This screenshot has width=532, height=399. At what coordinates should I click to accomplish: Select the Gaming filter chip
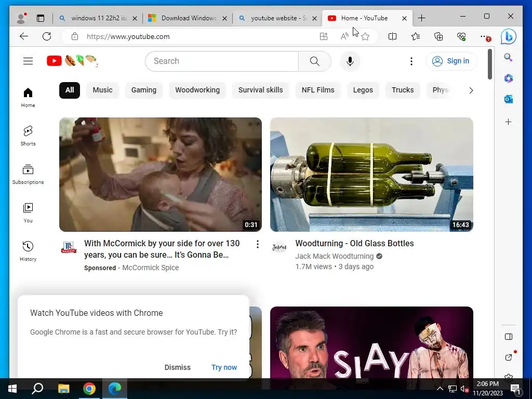tap(144, 90)
